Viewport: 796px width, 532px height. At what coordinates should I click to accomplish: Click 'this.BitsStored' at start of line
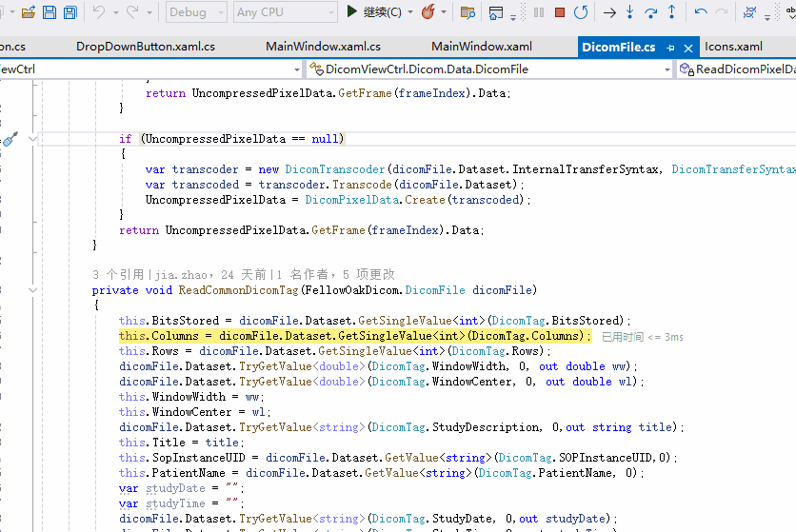[x=169, y=321]
